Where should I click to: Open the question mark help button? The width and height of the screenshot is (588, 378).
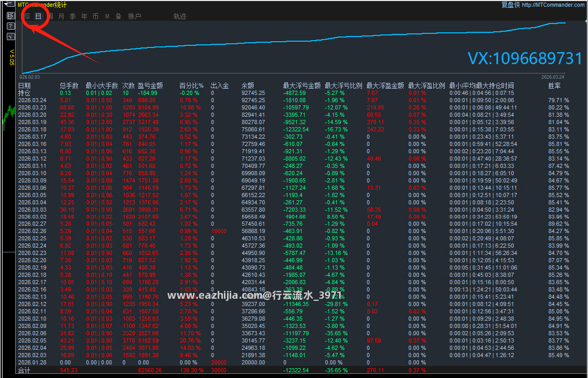point(10,26)
